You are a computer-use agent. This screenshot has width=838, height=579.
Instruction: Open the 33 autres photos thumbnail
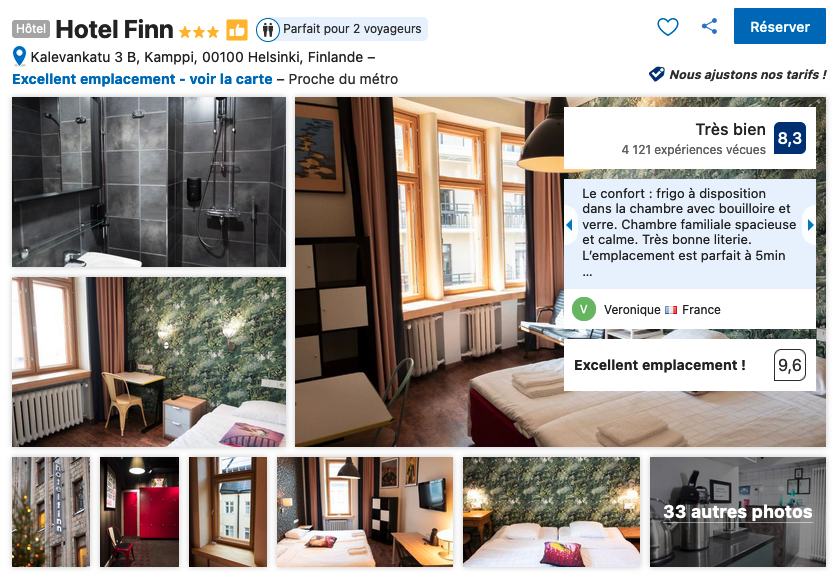tap(738, 512)
